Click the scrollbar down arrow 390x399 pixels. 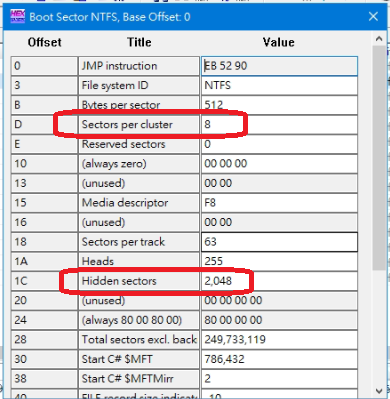pos(379,390)
